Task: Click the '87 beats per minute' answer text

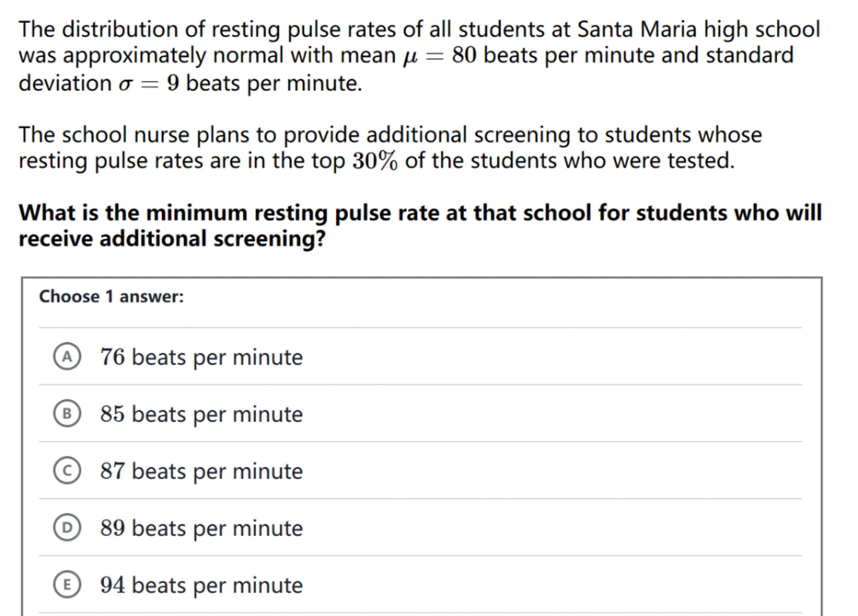Action: 201,471
